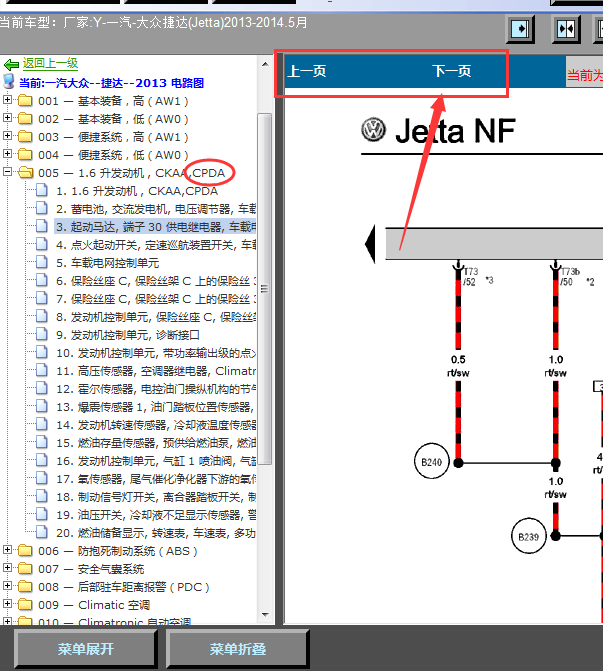Open tree item 12. 霍尔传感器

point(156,389)
